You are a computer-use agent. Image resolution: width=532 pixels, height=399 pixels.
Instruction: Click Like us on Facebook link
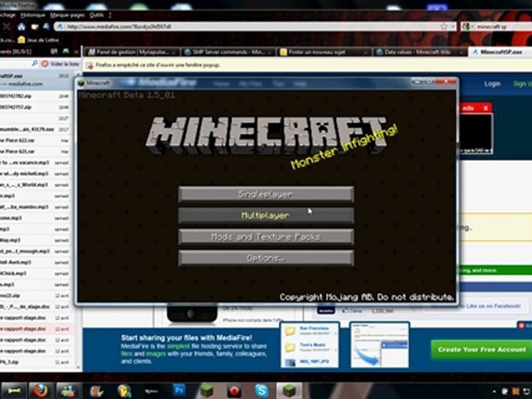493,306
